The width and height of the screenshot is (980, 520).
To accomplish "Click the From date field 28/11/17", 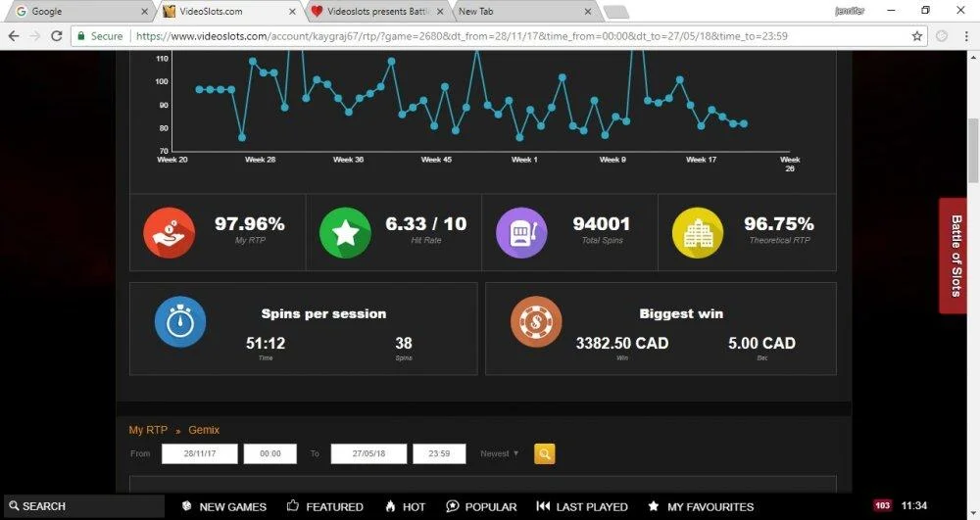I will pyautogui.click(x=199, y=453).
